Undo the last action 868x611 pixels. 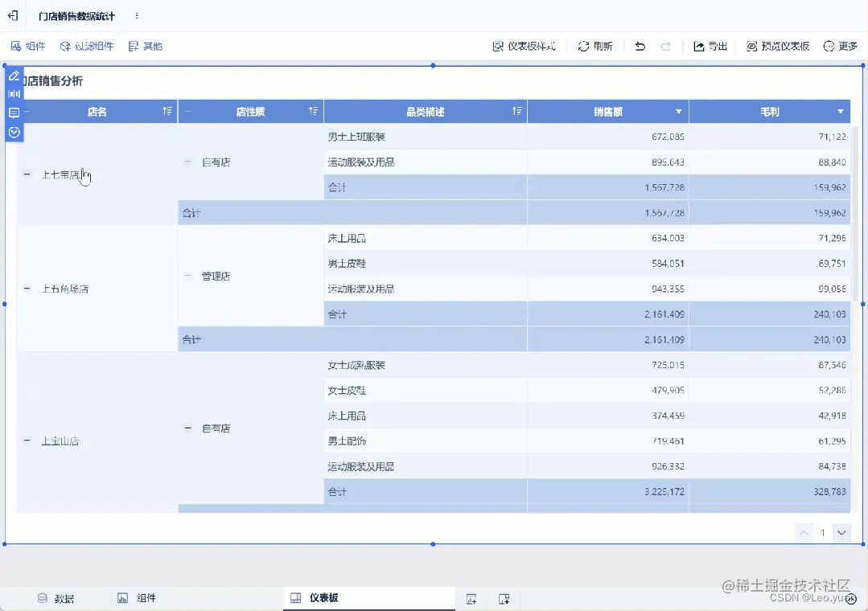click(640, 46)
